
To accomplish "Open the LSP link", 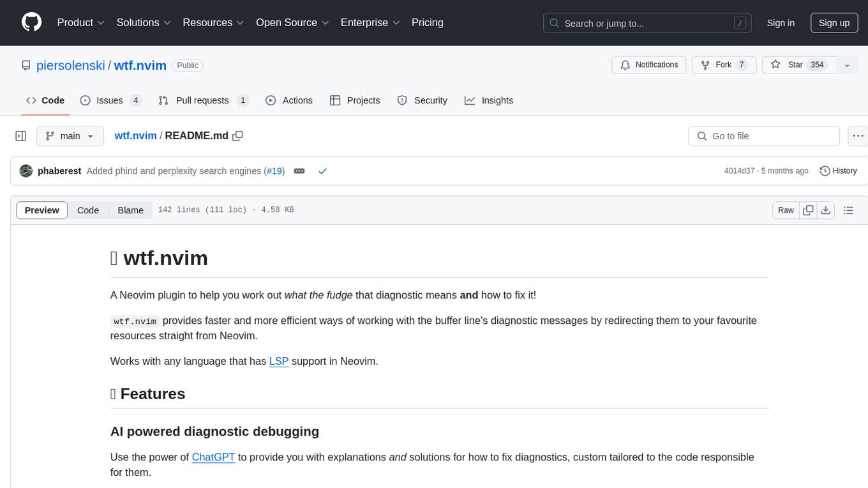I will coord(279,361).
